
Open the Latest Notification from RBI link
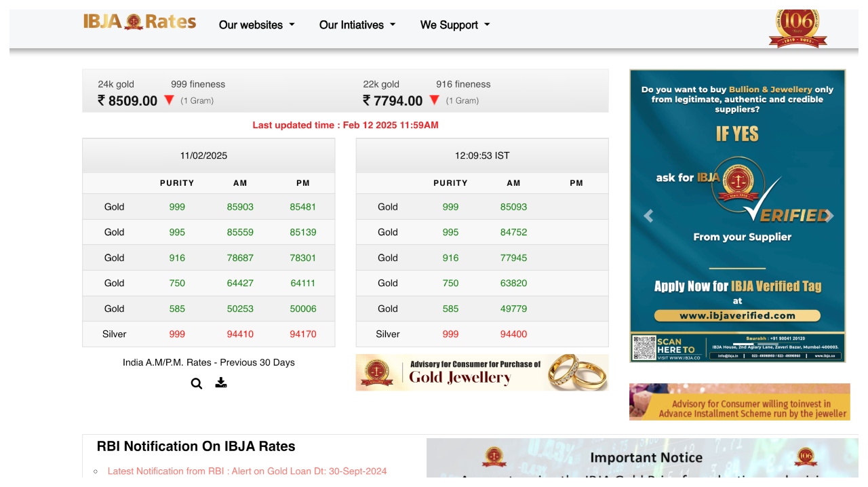click(x=247, y=471)
